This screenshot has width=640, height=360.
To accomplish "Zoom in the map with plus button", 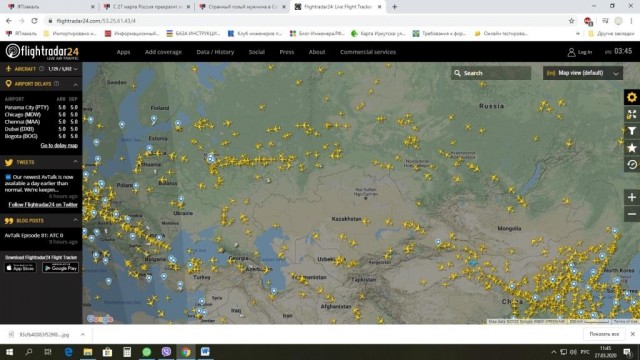I will pyautogui.click(x=631, y=198).
